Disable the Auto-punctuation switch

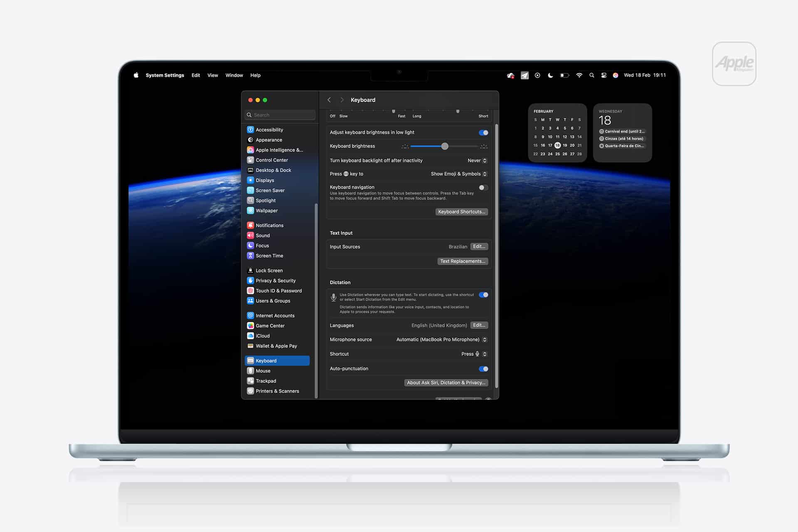click(483, 369)
